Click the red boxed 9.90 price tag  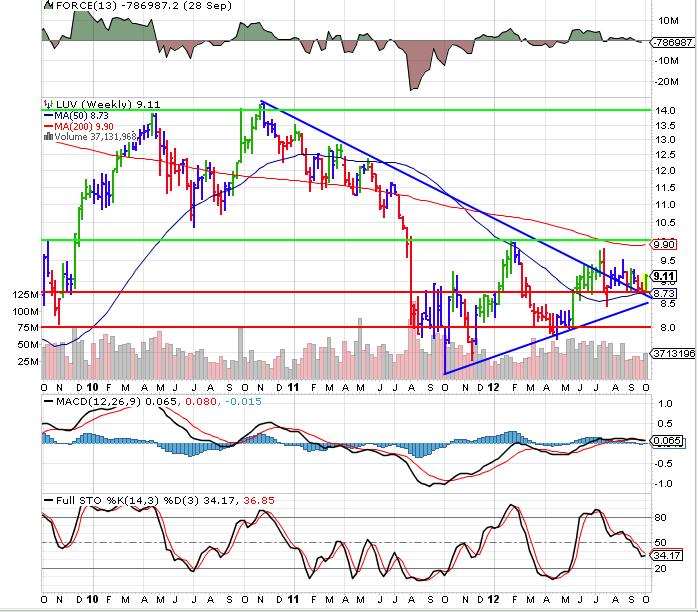(x=664, y=244)
